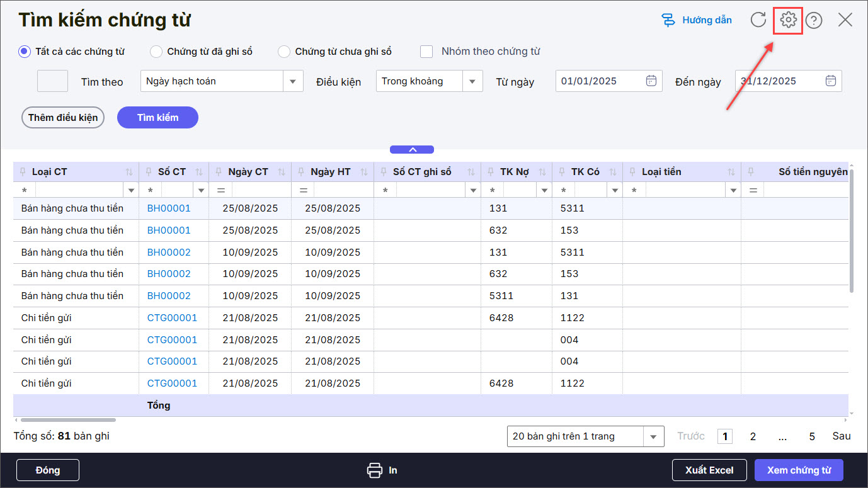Enable Nhóm theo chứng từ checkbox

(426, 52)
